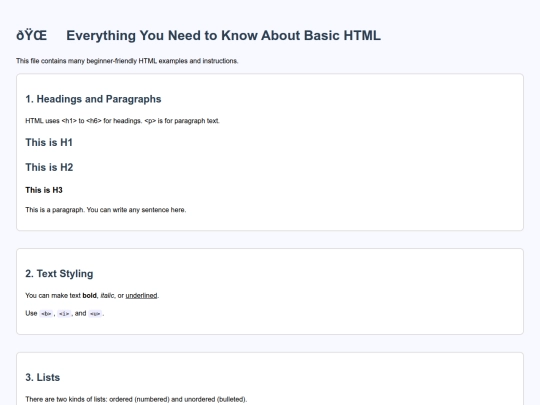540x405 pixels.
Task: Click the <u> code tag snippet
Action: [x=95, y=314]
